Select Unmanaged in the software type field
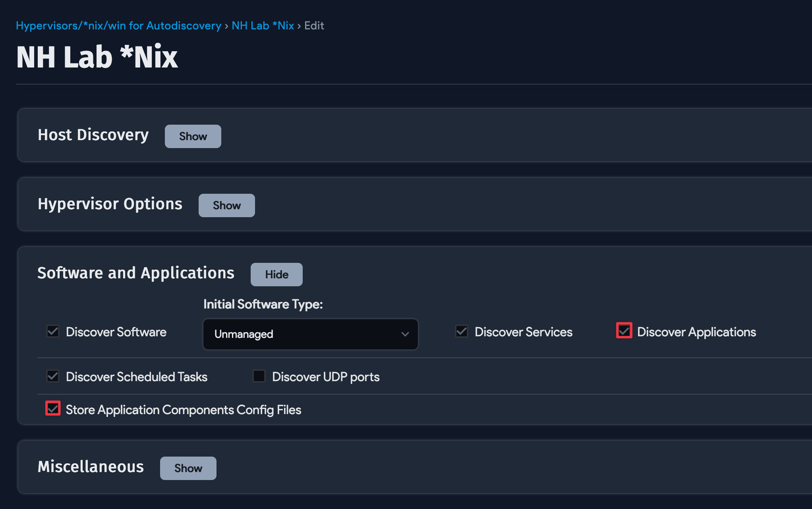The height and width of the screenshot is (509, 812). (310, 334)
